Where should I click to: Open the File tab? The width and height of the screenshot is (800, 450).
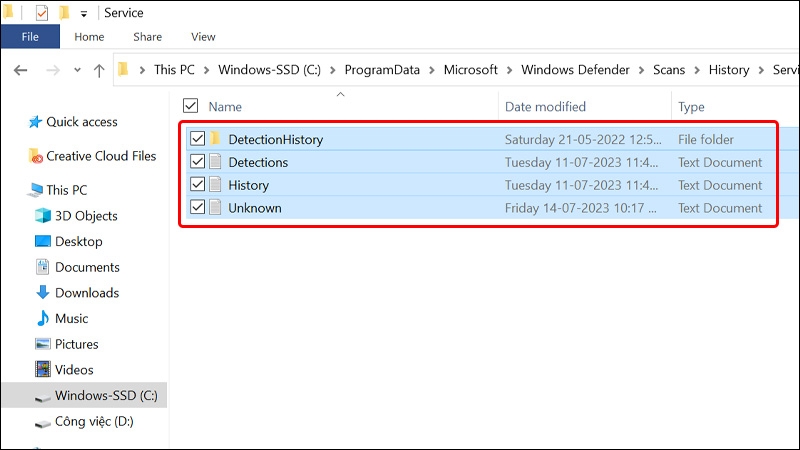pyautogui.click(x=30, y=37)
